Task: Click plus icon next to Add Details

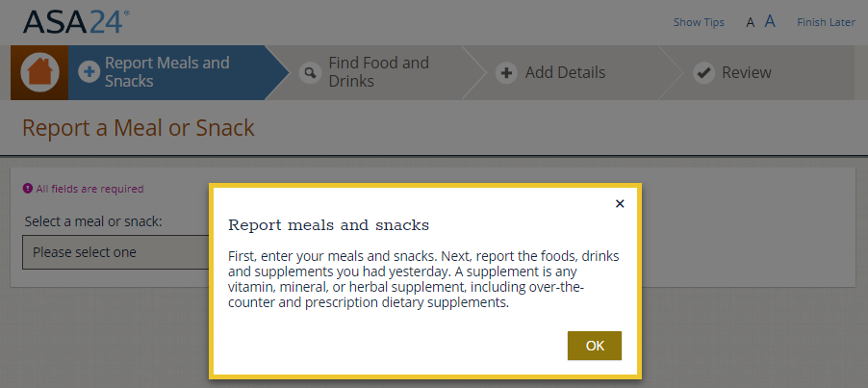Action: click(506, 72)
